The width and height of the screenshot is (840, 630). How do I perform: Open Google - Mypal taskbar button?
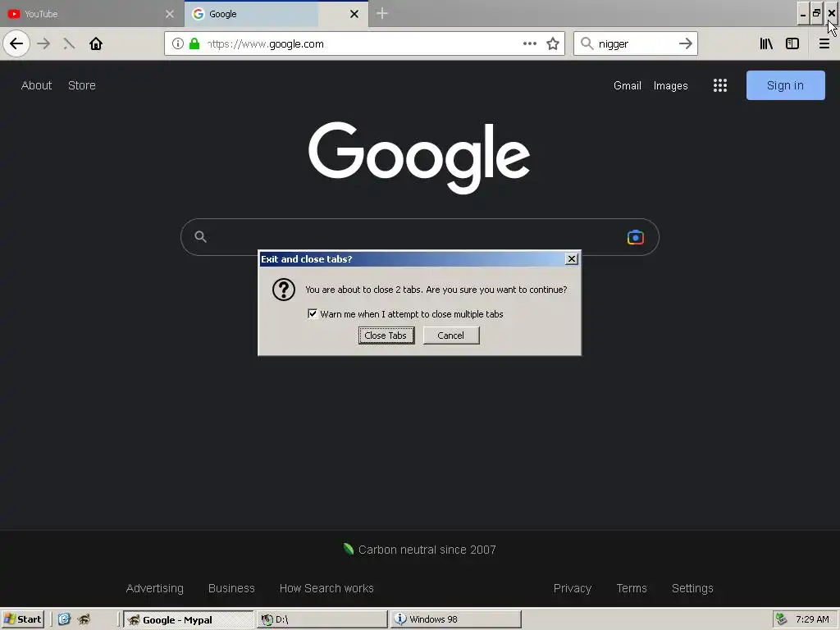click(188, 619)
